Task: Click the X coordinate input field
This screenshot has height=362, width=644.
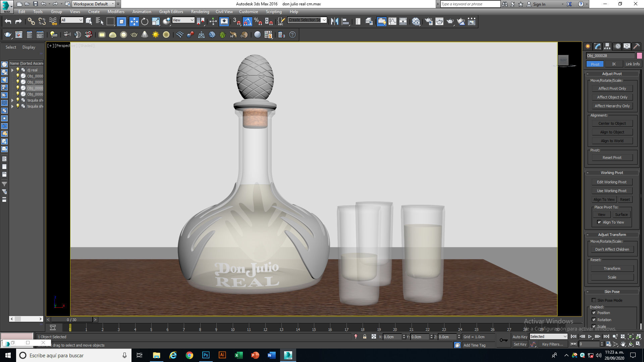Action: (392, 337)
